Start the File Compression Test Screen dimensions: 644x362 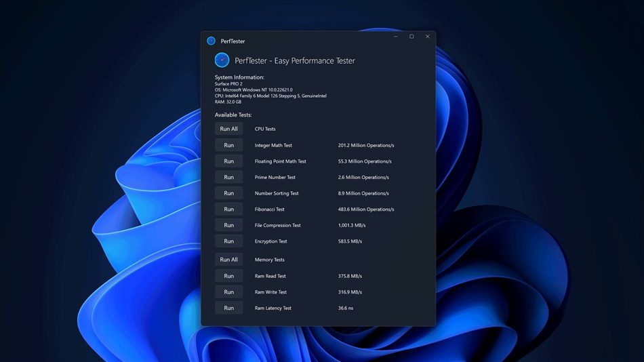click(228, 225)
